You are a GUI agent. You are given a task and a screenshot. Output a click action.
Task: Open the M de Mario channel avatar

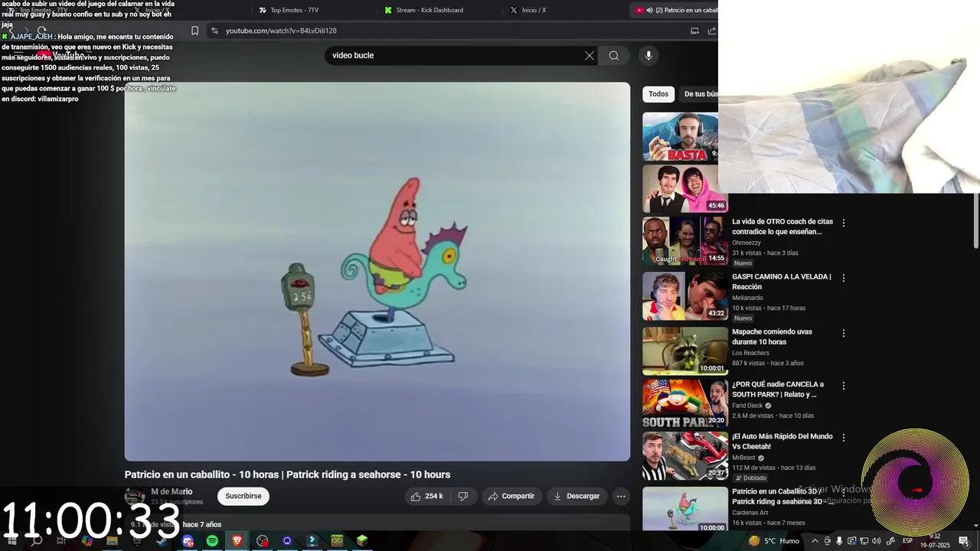(135, 496)
